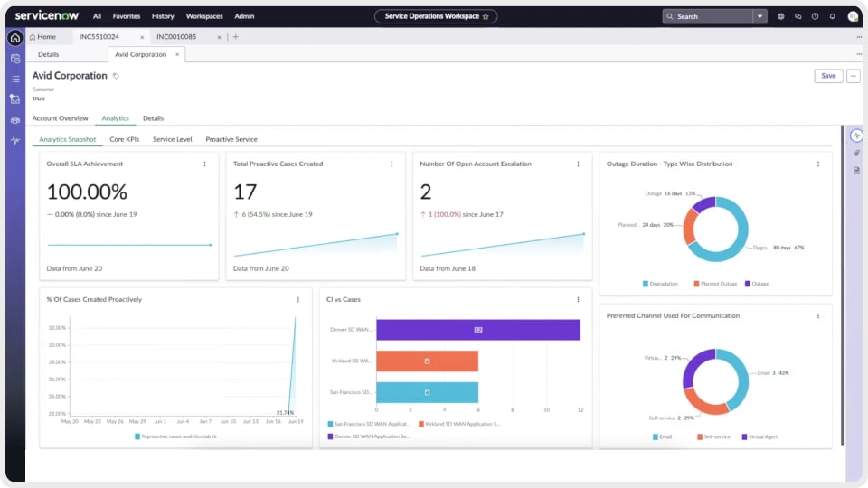This screenshot has width=868, height=488.
Task: Open the tab bar overflow ellipsis at top right
Action: coord(859,37)
